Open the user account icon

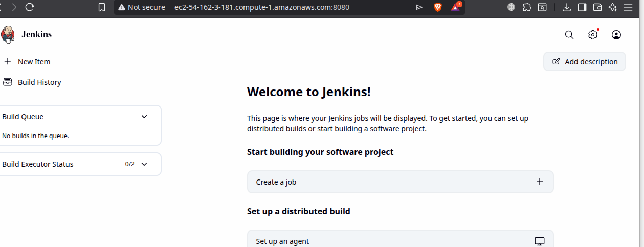[x=616, y=35]
